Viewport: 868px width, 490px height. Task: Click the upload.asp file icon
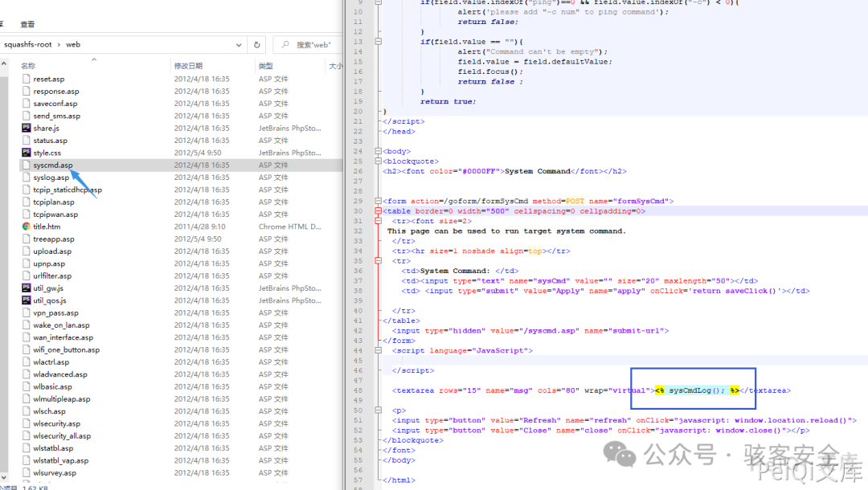tap(26, 251)
